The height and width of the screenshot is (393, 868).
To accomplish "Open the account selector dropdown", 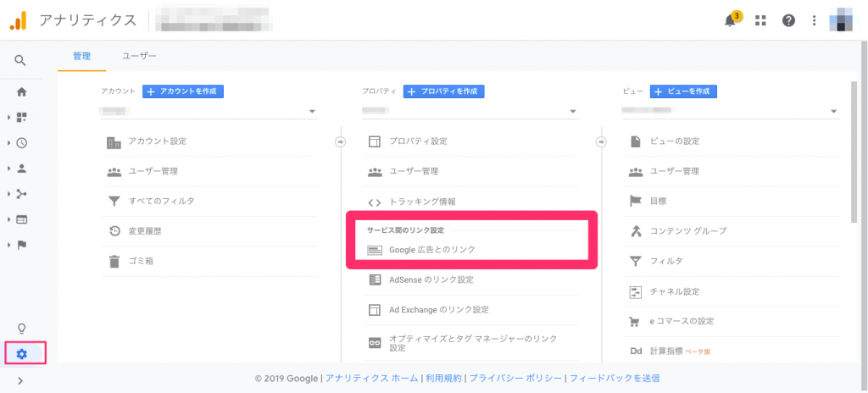I will point(209,111).
